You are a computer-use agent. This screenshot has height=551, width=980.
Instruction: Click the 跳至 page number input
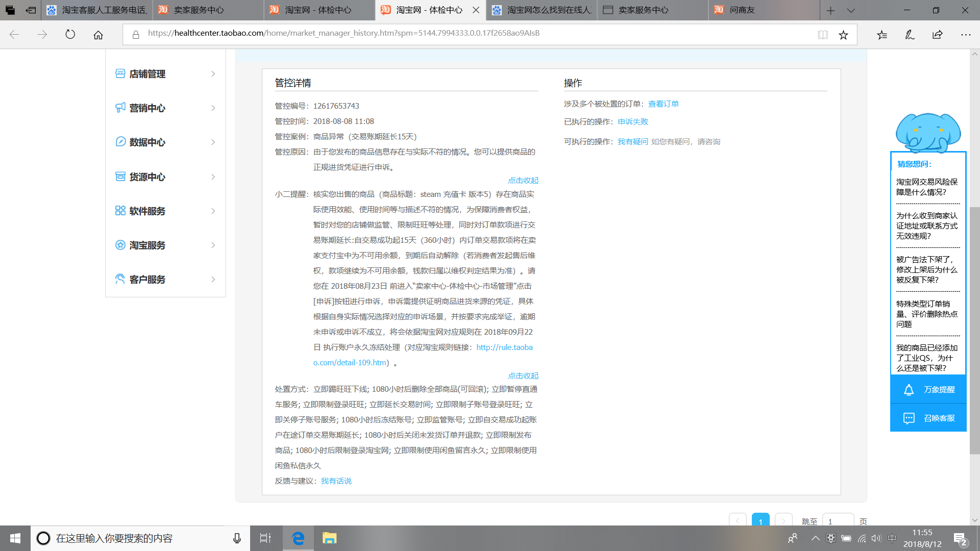(x=838, y=520)
